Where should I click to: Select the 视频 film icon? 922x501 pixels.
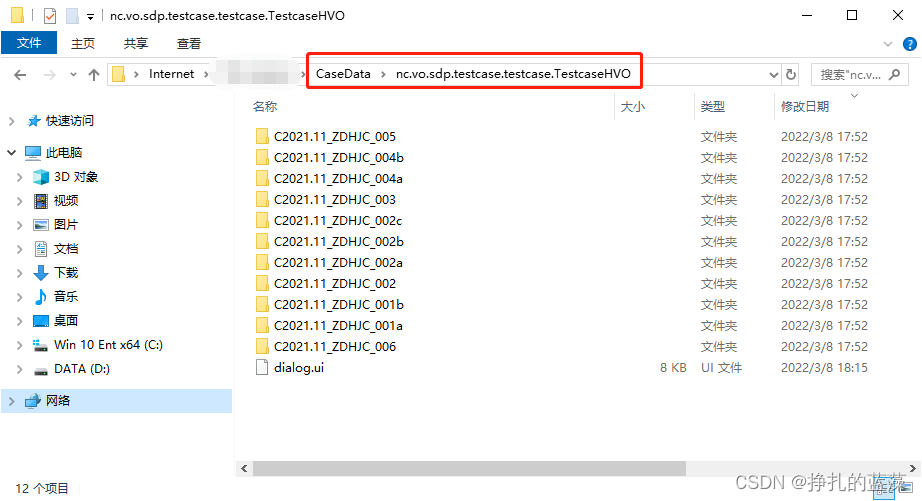click(41, 201)
